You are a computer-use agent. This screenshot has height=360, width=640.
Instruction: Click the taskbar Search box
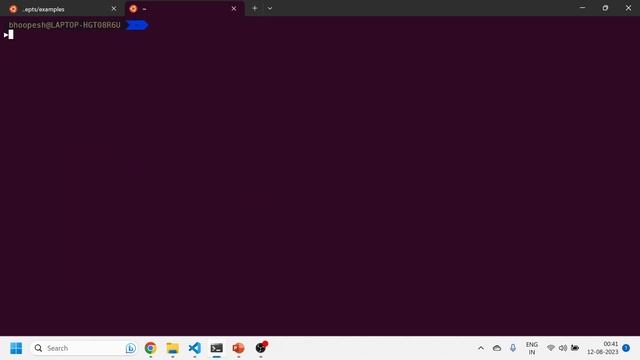(x=85, y=348)
